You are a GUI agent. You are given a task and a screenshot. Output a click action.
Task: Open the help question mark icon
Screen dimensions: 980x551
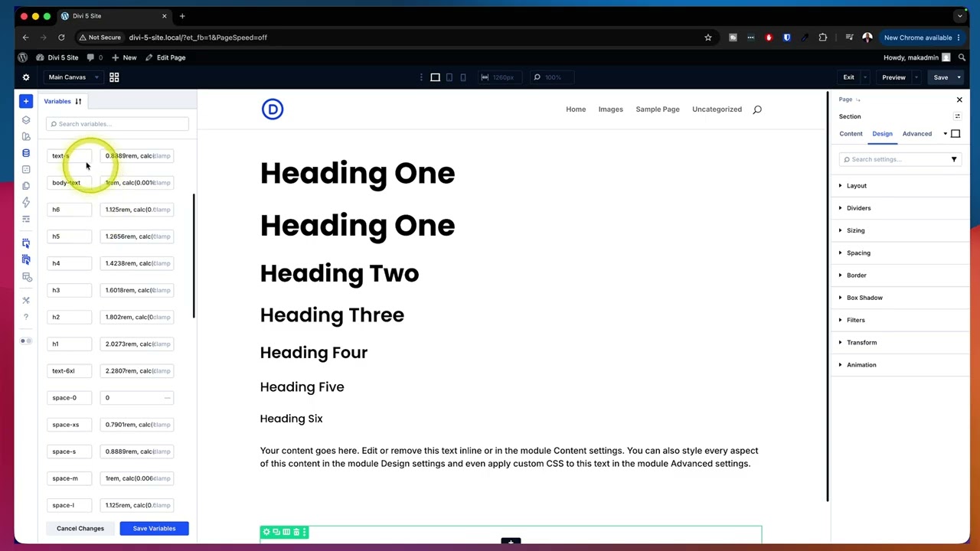[26, 317]
